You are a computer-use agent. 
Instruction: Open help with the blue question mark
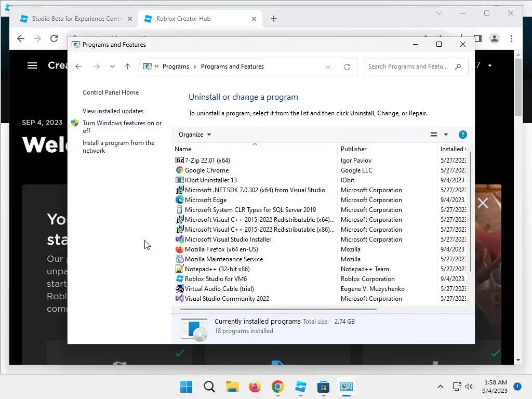tap(462, 135)
